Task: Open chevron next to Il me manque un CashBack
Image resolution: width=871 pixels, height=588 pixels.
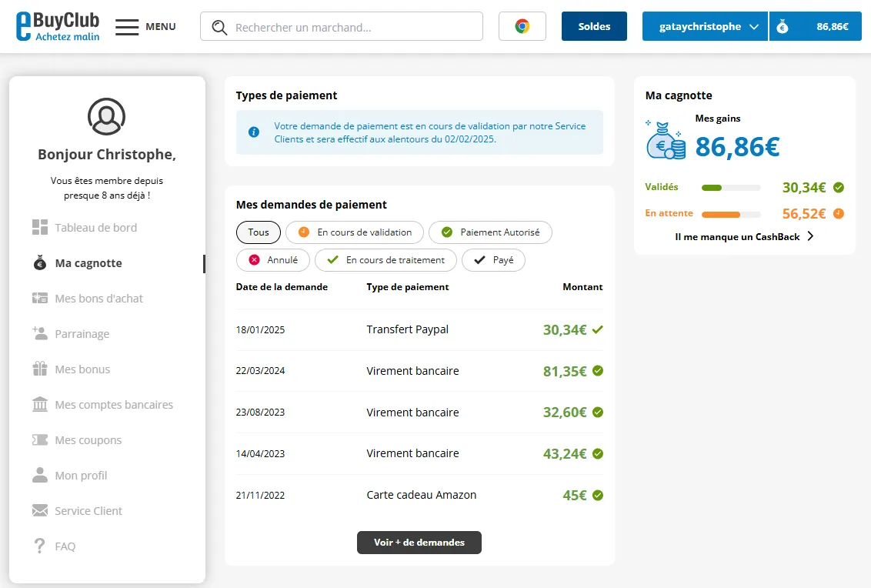Action: (x=810, y=236)
